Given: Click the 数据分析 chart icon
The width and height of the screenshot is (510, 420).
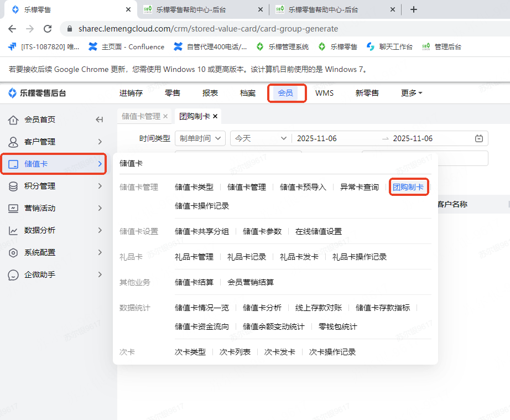Looking at the screenshot, I should [x=13, y=230].
